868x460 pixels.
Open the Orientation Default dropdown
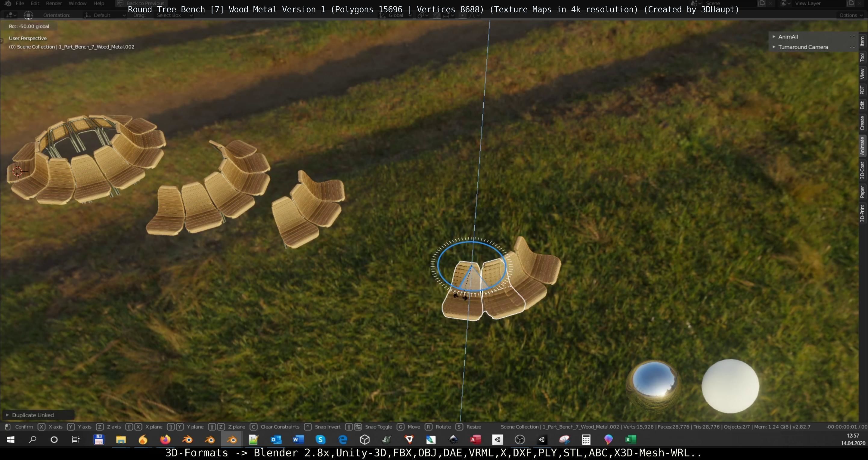click(104, 15)
